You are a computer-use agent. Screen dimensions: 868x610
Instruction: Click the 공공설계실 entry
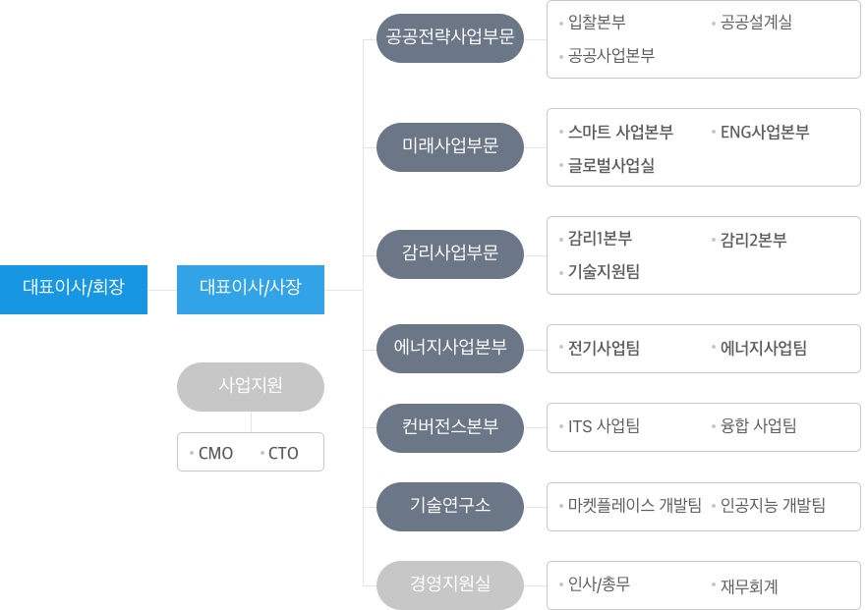tap(756, 23)
